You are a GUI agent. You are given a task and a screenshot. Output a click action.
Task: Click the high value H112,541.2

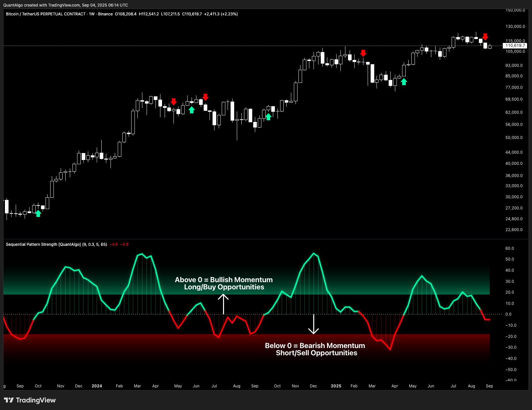tap(149, 14)
